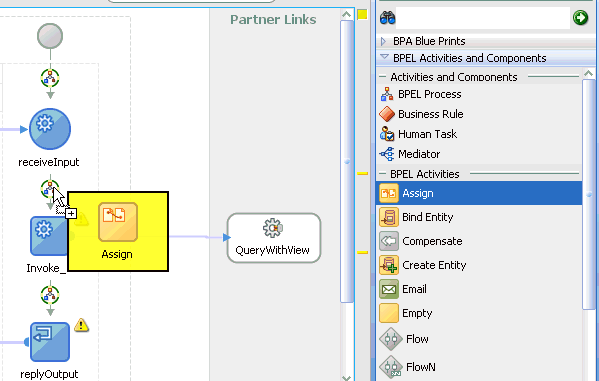Select the Business Rule component icon
The height and width of the screenshot is (381, 599).
pos(387,114)
